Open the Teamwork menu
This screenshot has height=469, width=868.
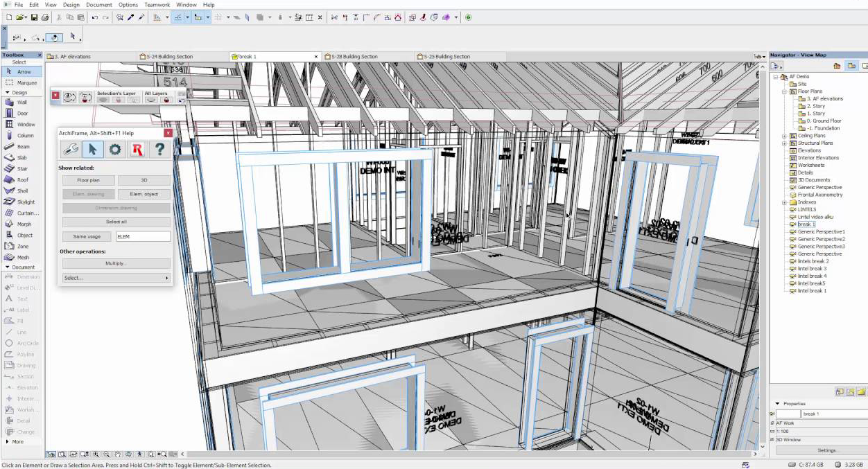157,5
